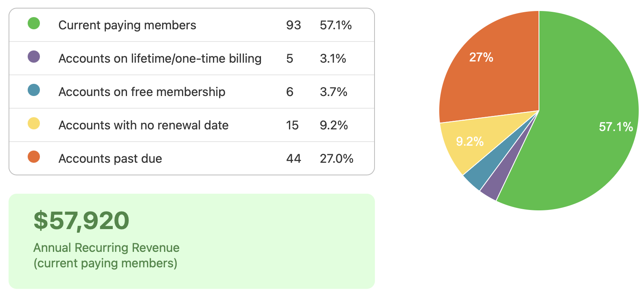Click the purple dot for lifetime/one-time billing
The width and height of the screenshot is (644, 295).
(x=34, y=57)
